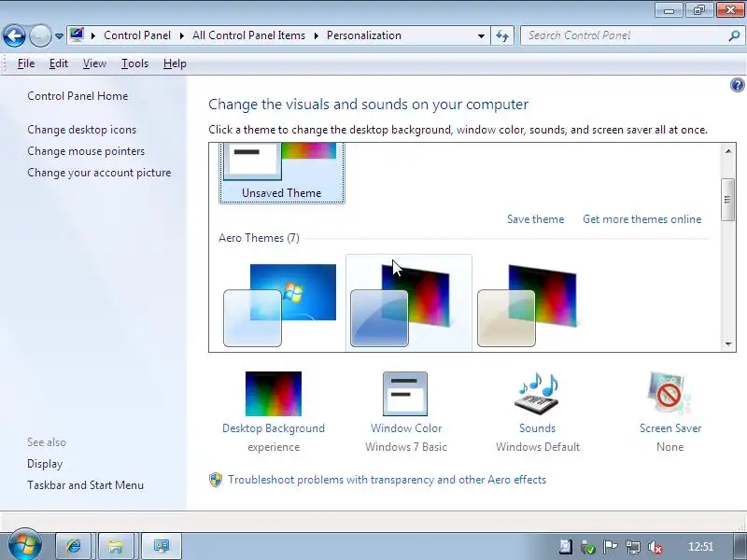Click the Show desktop strip at taskbar end
Screen dimensions: 747x560
pos(741,546)
